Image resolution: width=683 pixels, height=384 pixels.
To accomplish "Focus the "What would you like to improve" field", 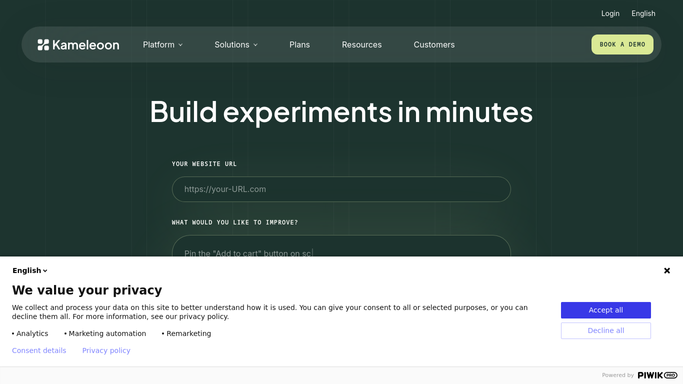I will click(x=341, y=246).
